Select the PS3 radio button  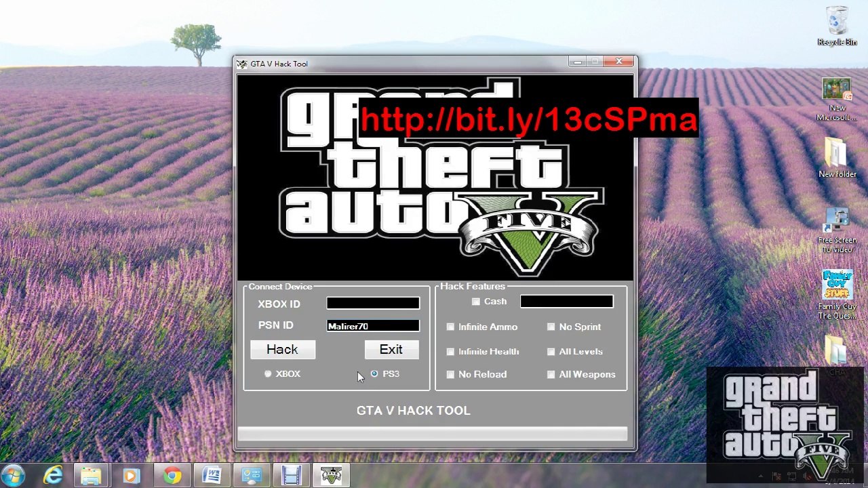pos(374,373)
